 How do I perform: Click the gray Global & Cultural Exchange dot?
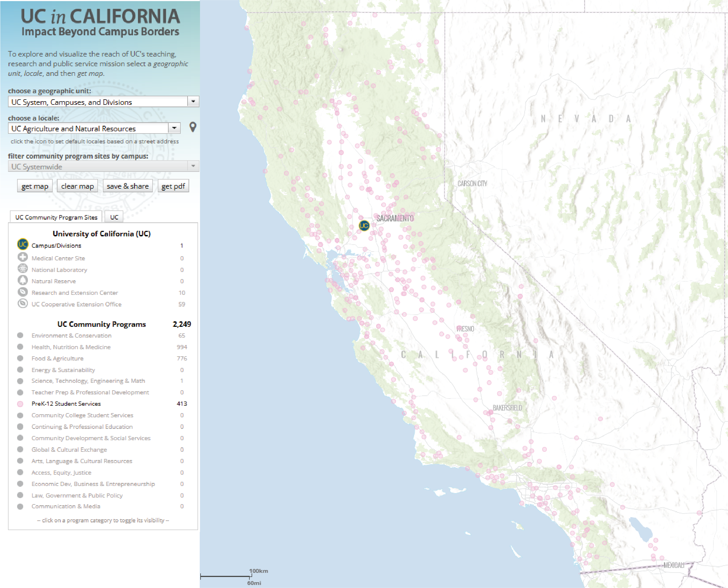pyautogui.click(x=20, y=450)
